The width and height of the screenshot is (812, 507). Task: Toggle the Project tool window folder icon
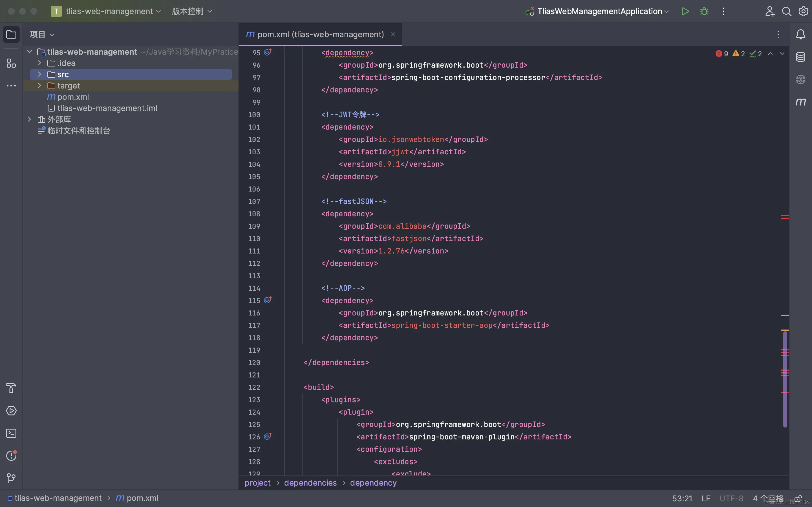[x=11, y=35]
